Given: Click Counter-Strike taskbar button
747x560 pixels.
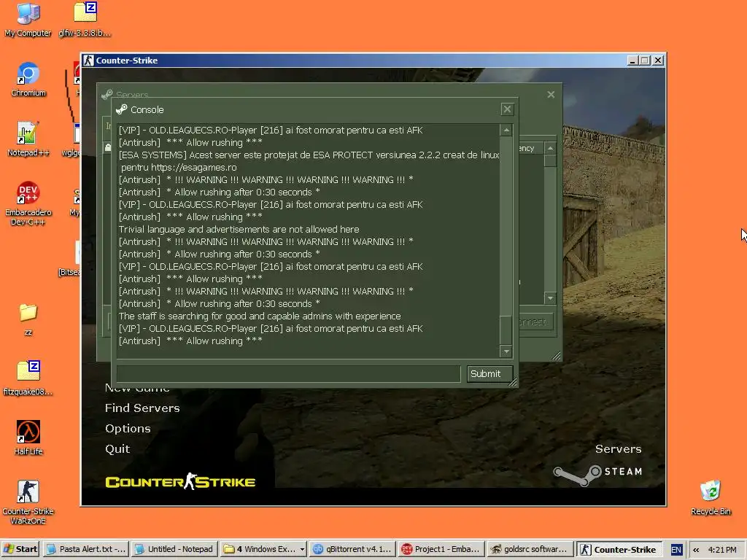Looking at the screenshot, I should (619, 549).
